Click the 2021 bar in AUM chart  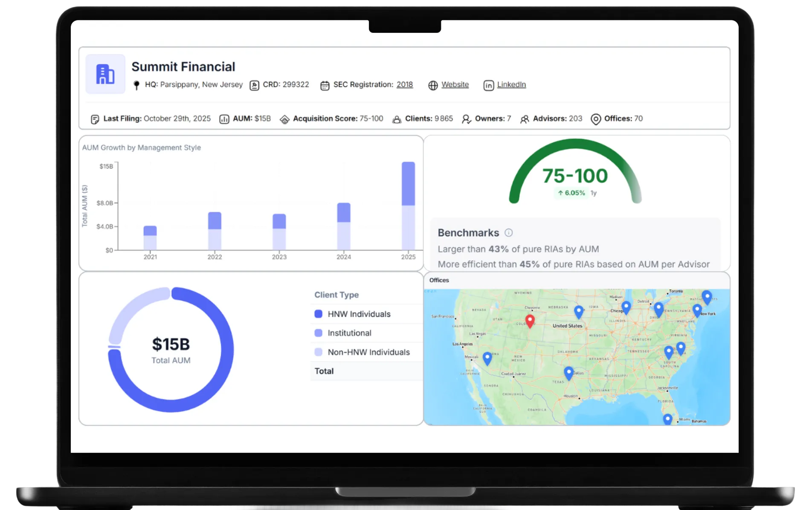point(150,238)
